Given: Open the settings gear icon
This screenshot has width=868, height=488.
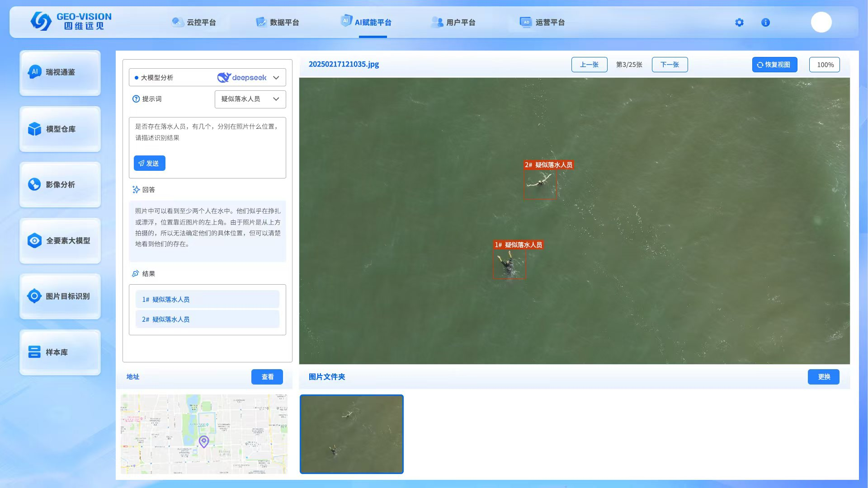Looking at the screenshot, I should point(739,23).
